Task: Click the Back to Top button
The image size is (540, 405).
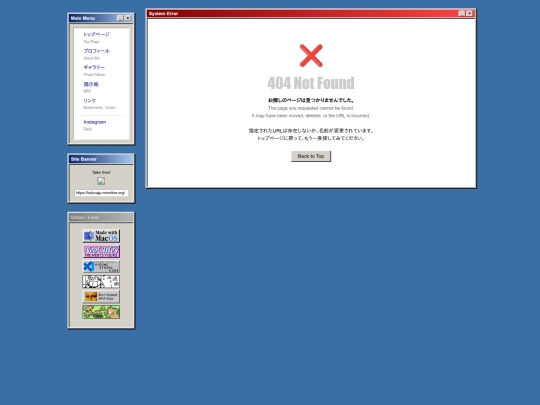Action: 311,156
